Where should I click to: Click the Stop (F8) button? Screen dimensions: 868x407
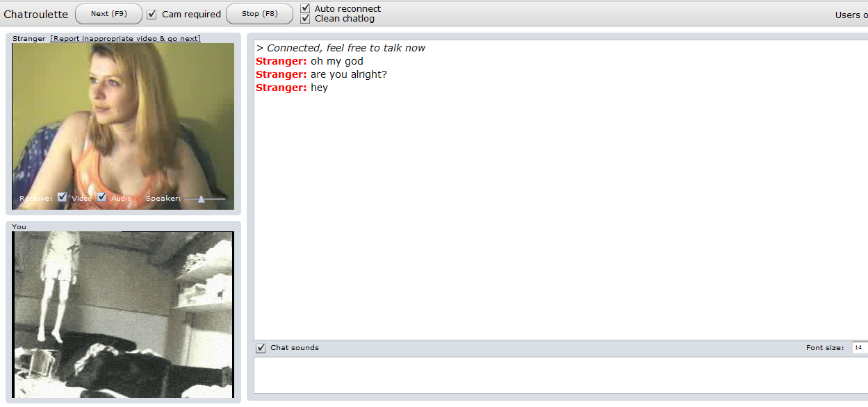point(259,14)
